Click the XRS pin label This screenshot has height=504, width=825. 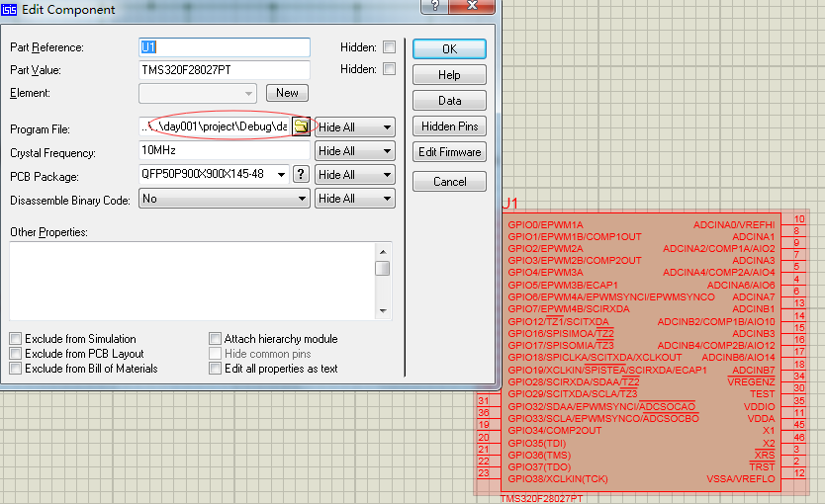point(765,455)
